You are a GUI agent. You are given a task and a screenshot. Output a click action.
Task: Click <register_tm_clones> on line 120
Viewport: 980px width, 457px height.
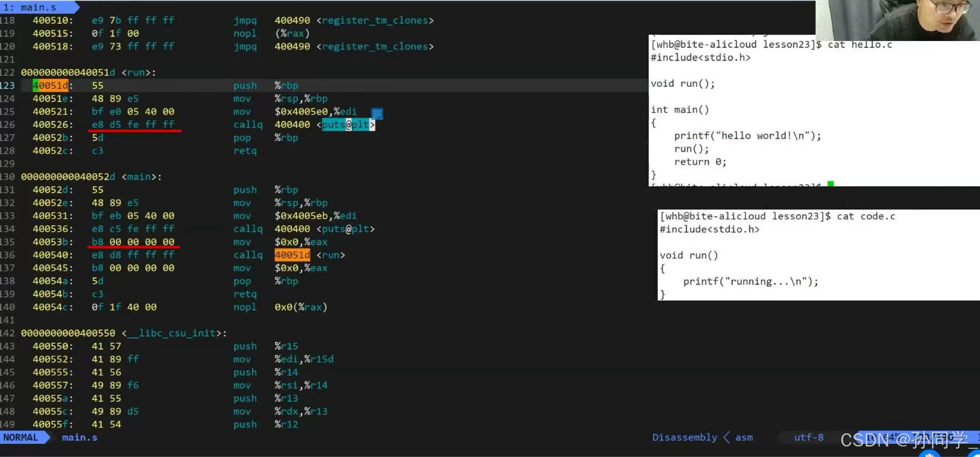[375, 47]
